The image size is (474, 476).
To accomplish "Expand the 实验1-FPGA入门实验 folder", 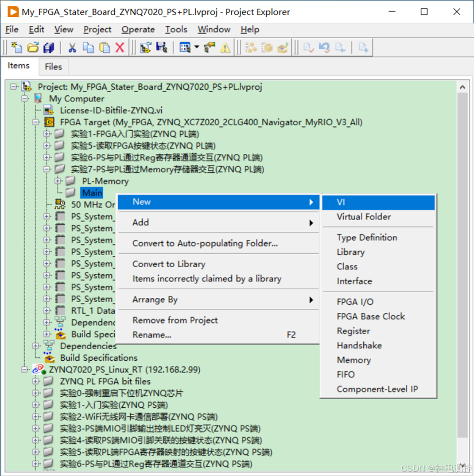I will (47, 133).
